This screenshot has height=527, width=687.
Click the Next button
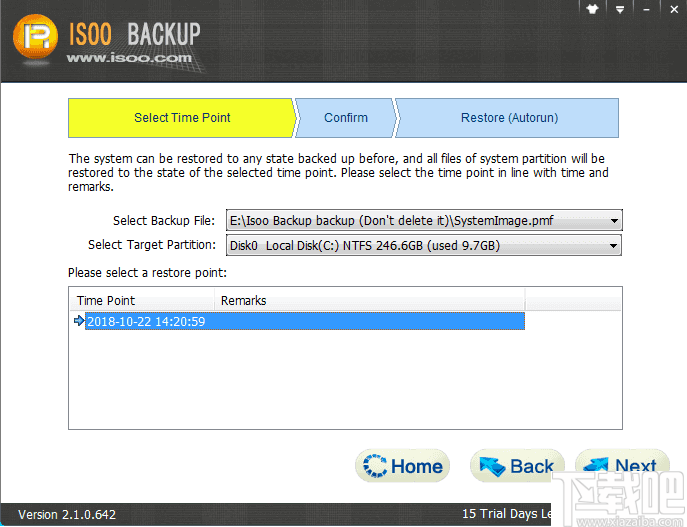click(622, 464)
